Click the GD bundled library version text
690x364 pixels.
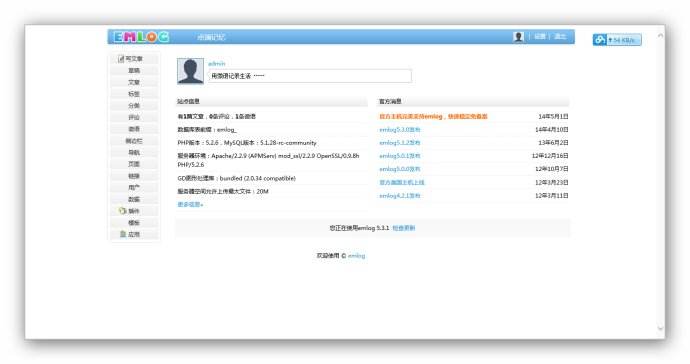coord(236,178)
